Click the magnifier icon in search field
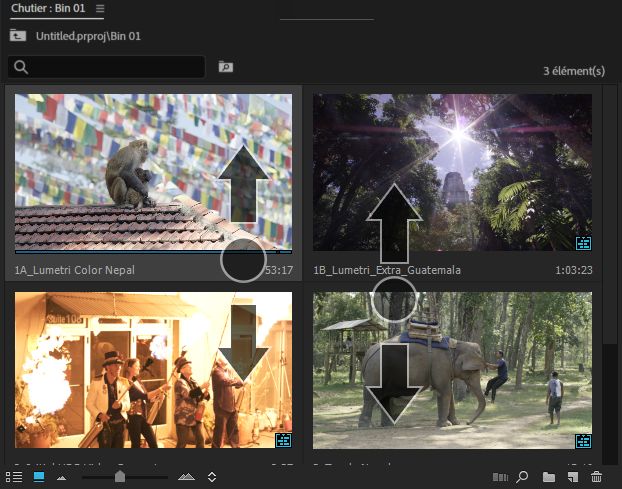The image size is (622, 489). point(21,67)
